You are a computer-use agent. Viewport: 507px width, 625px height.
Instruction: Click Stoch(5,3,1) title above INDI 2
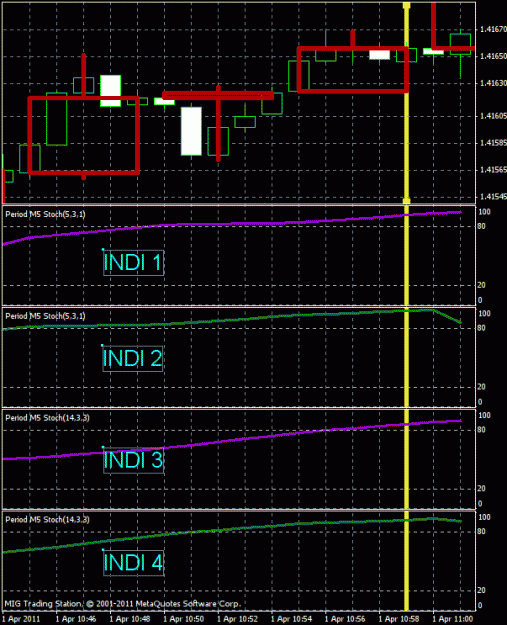45,316
